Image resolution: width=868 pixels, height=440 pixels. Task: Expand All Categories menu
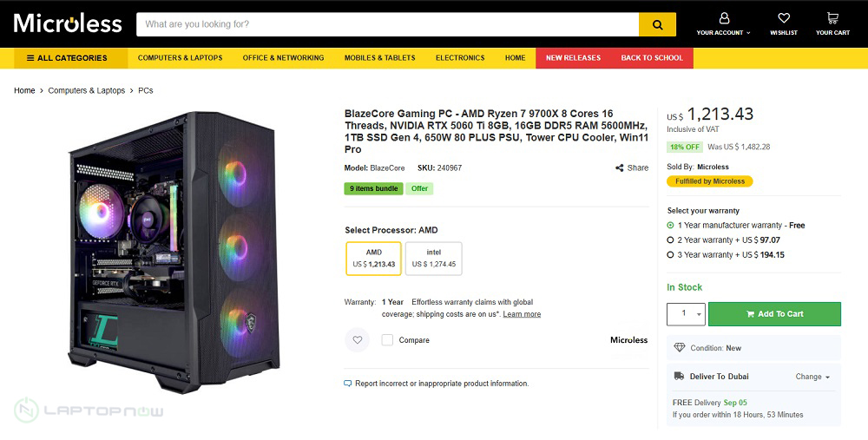pyautogui.click(x=67, y=58)
